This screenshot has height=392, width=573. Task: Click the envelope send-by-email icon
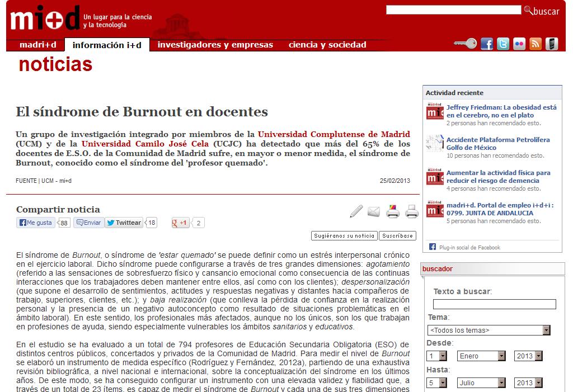(373, 211)
